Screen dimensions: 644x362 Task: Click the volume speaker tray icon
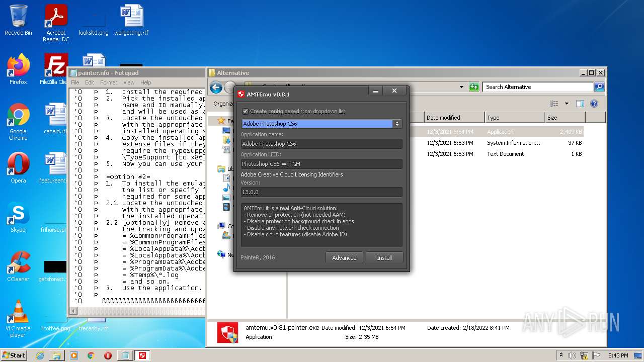[572, 355]
